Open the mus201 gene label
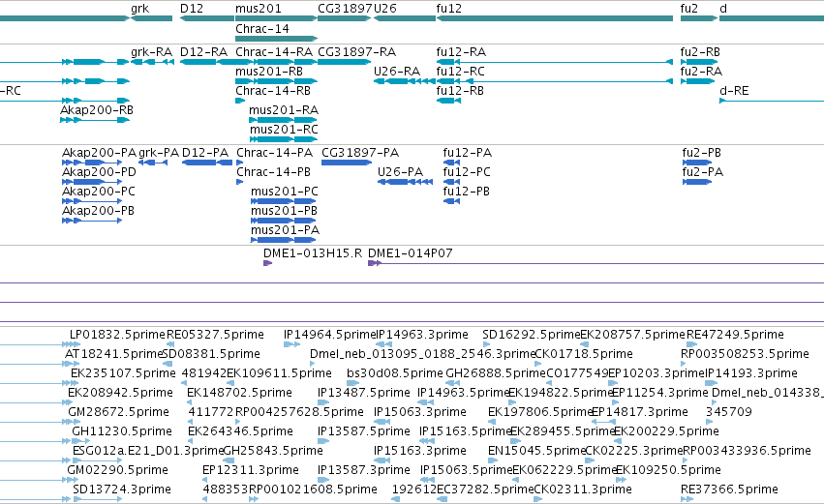This screenshot has width=824, height=504. 258,9
